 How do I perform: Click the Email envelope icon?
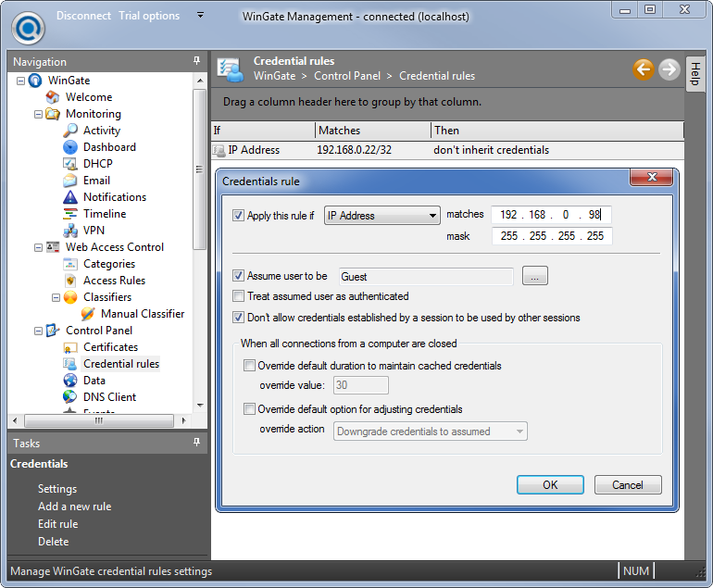(70, 181)
